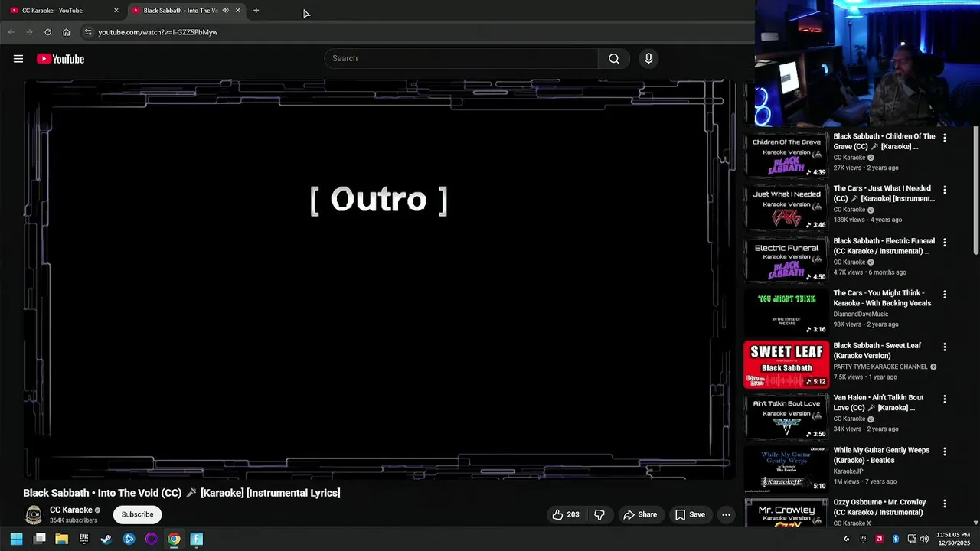This screenshot has height=551, width=980.
Task: Open the Windows Start menu
Action: point(17,539)
